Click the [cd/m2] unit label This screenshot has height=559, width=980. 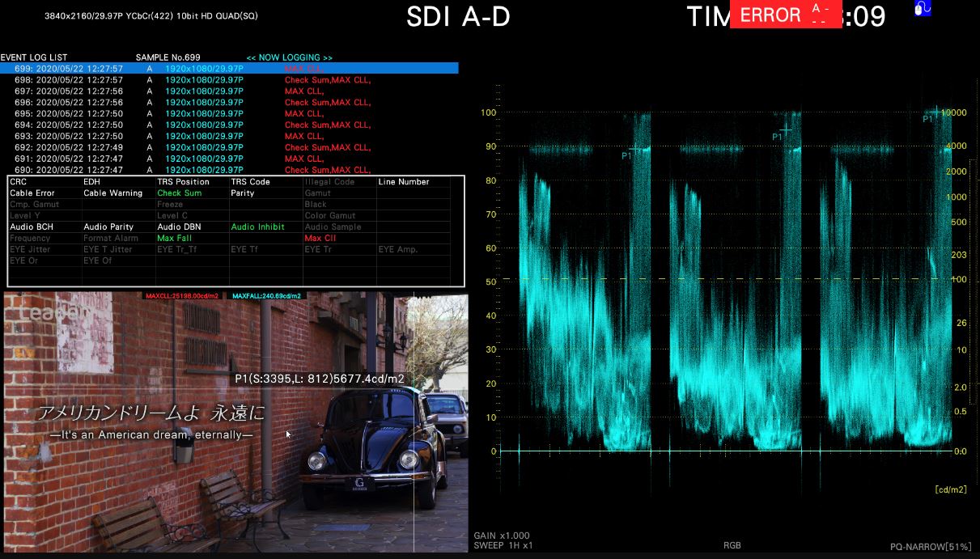click(x=951, y=490)
